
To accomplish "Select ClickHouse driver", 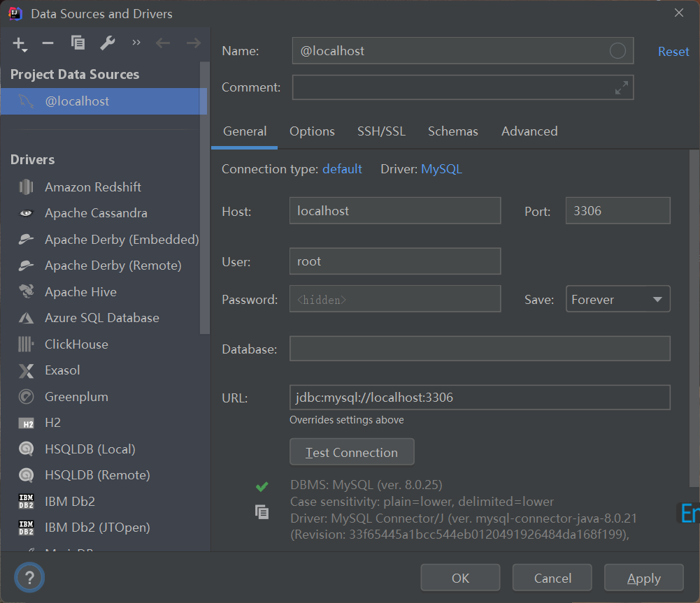I will (x=76, y=344).
